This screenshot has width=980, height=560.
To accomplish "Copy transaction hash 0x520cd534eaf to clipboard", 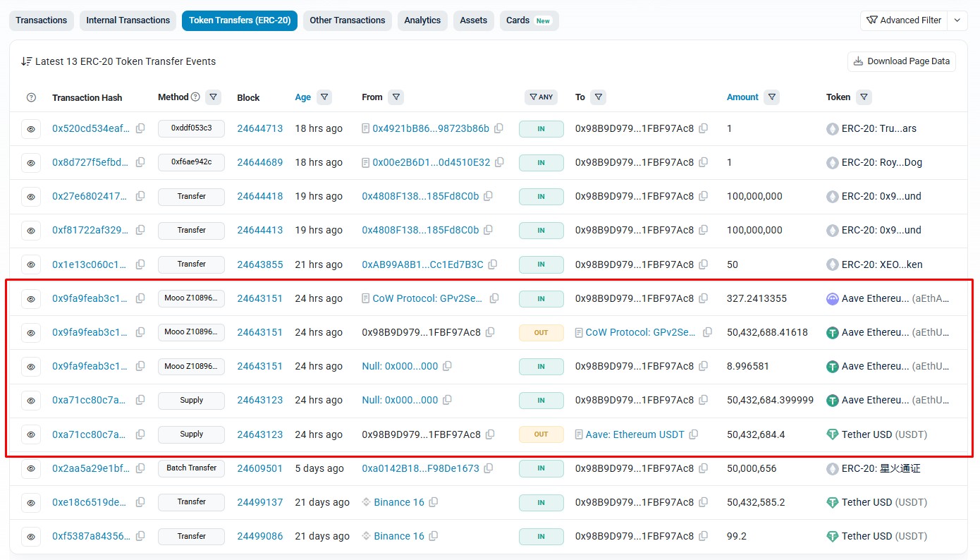I will pyautogui.click(x=140, y=128).
